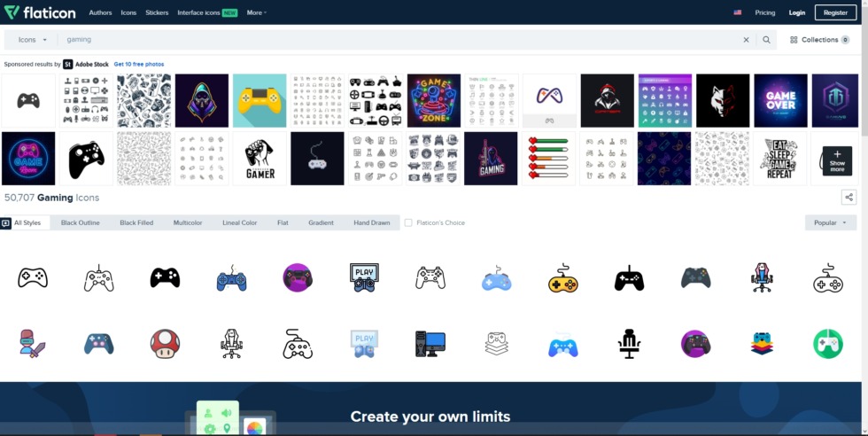The height and width of the screenshot is (436, 868).
Task: Select the light blue corded gamepad icon
Action: coord(497,277)
